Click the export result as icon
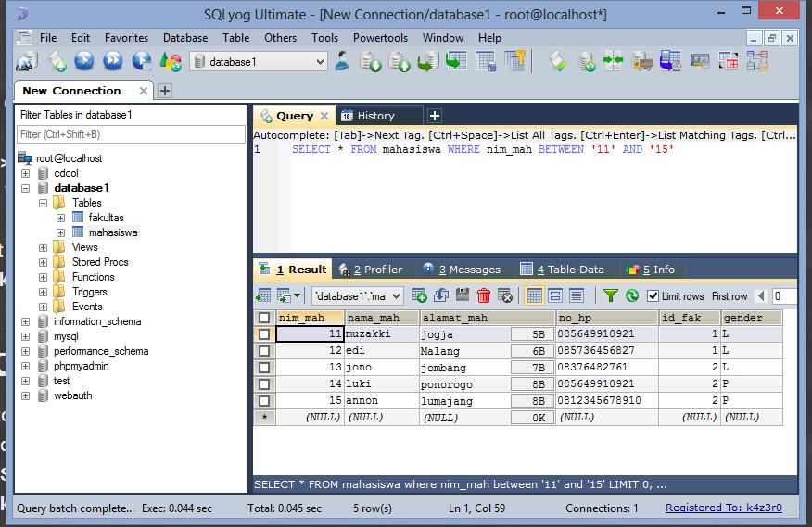812x527 pixels. (263, 295)
